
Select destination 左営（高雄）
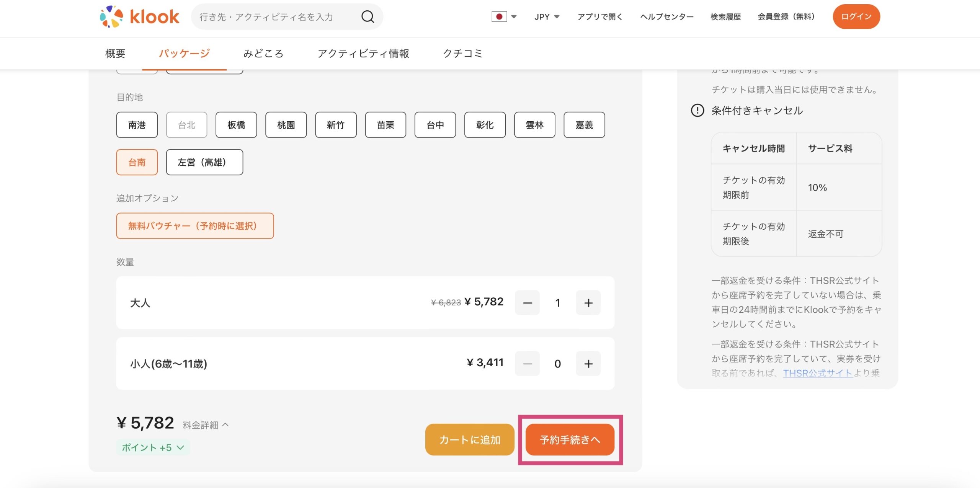click(x=204, y=162)
